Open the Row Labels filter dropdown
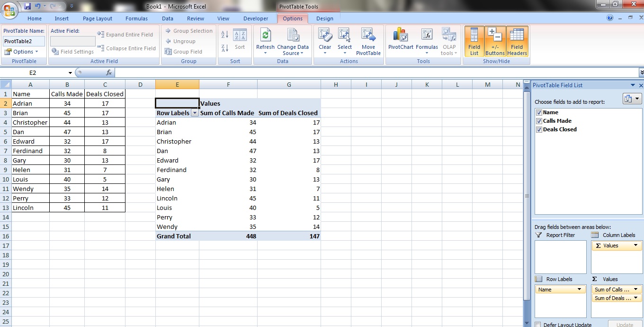The height and width of the screenshot is (327, 644). click(194, 113)
